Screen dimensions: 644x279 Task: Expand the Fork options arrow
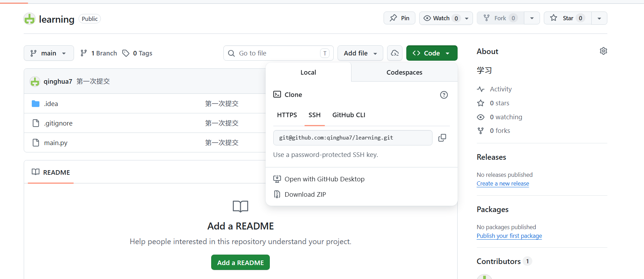[x=532, y=18]
